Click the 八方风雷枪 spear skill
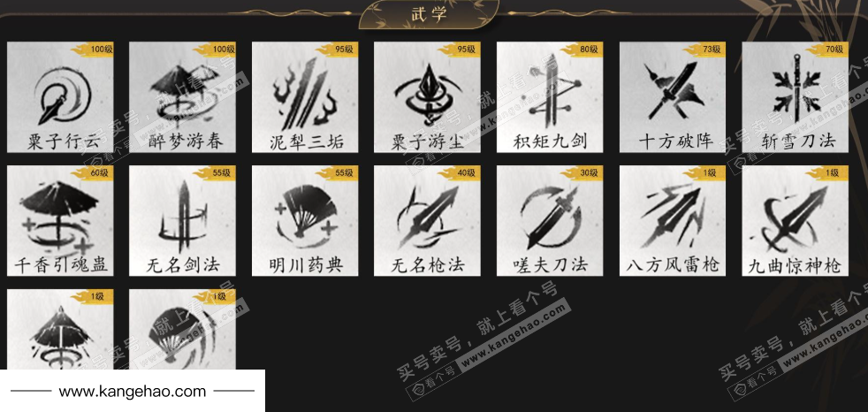This screenshot has height=412, width=868. click(x=673, y=220)
